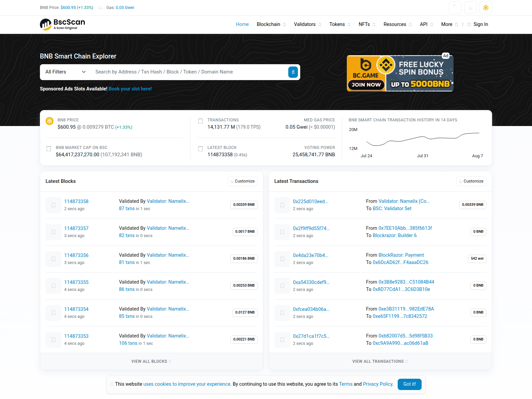Open address 0x7EE10Abb...385f6613f
The width and height of the screenshot is (532, 399).
[405, 228]
